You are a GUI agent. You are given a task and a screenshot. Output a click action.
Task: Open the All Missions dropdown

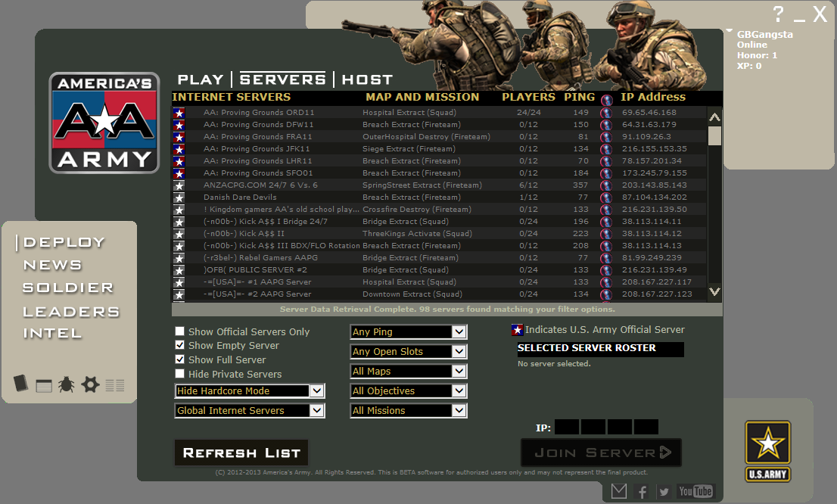click(x=409, y=411)
